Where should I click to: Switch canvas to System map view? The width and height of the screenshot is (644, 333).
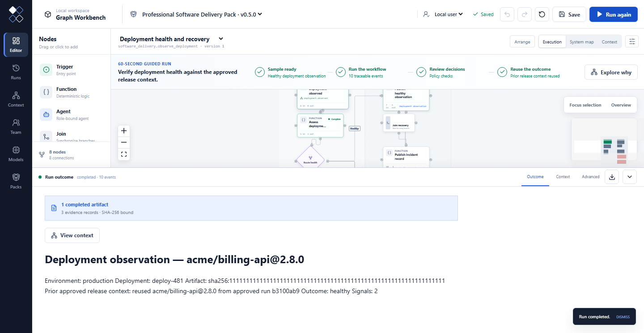(582, 42)
